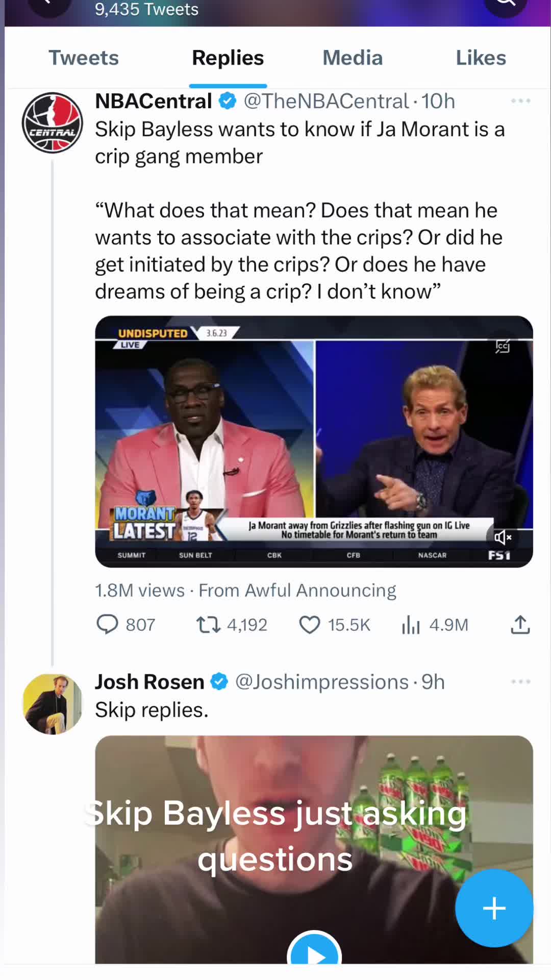The image size is (551, 980).
Task: Compose a new tweet with plus button
Action: [x=494, y=908]
